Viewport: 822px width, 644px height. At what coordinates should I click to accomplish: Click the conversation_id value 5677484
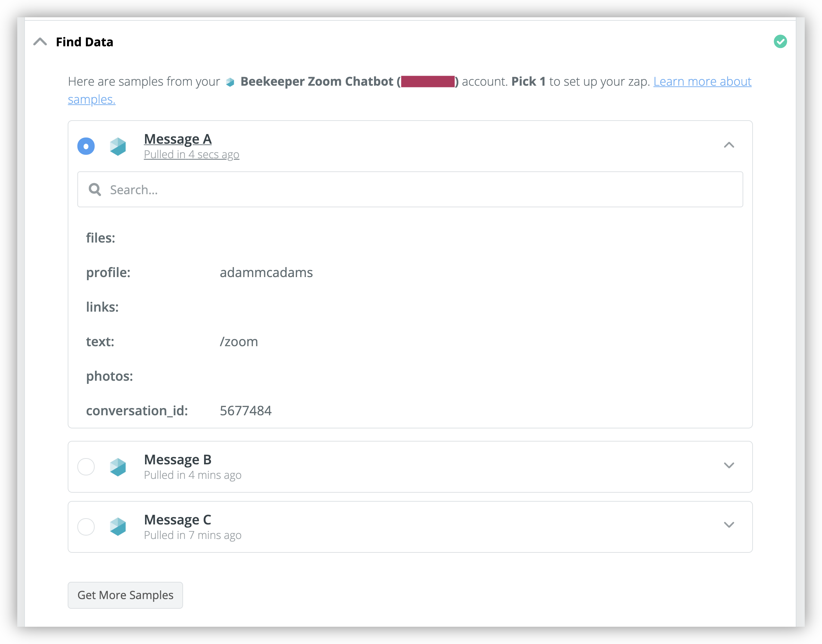point(245,410)
